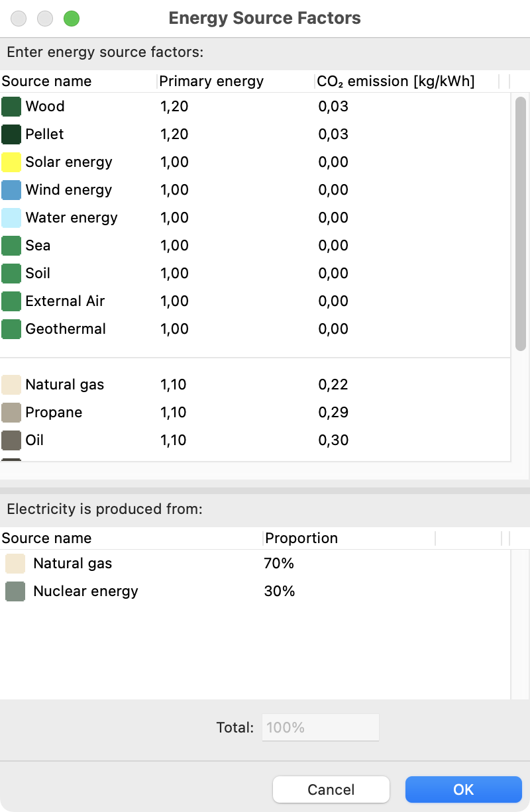Edit Natural gas CO₂ emission value 0,22

coord(333,385)
